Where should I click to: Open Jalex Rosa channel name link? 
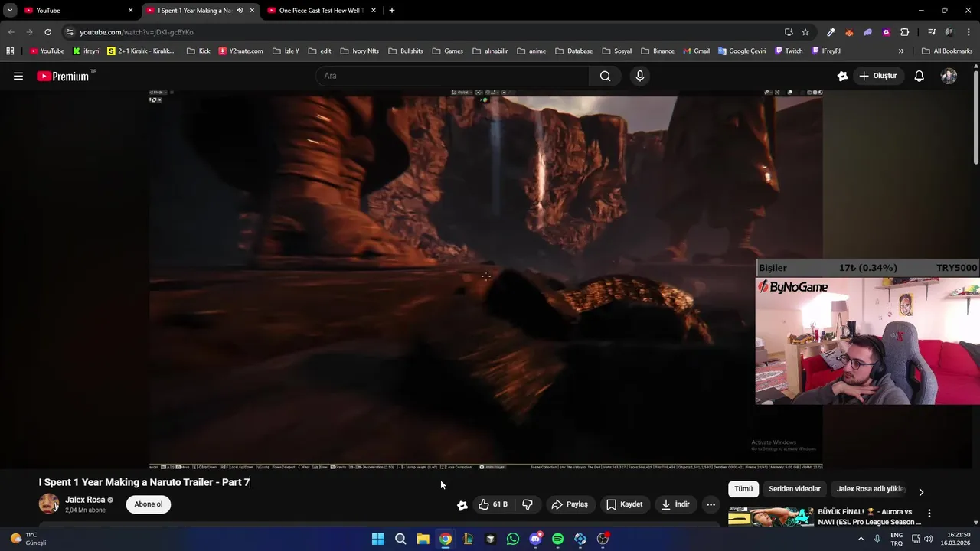pos(85,500)
